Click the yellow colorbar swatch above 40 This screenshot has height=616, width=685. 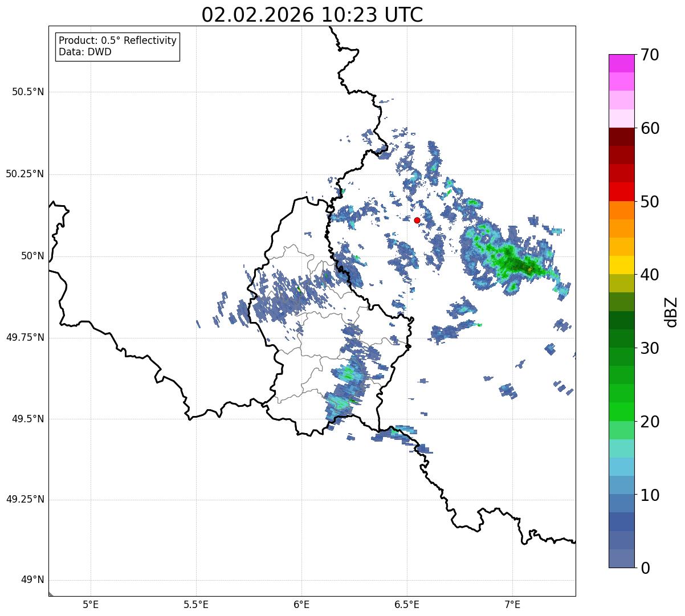point(621,265)
